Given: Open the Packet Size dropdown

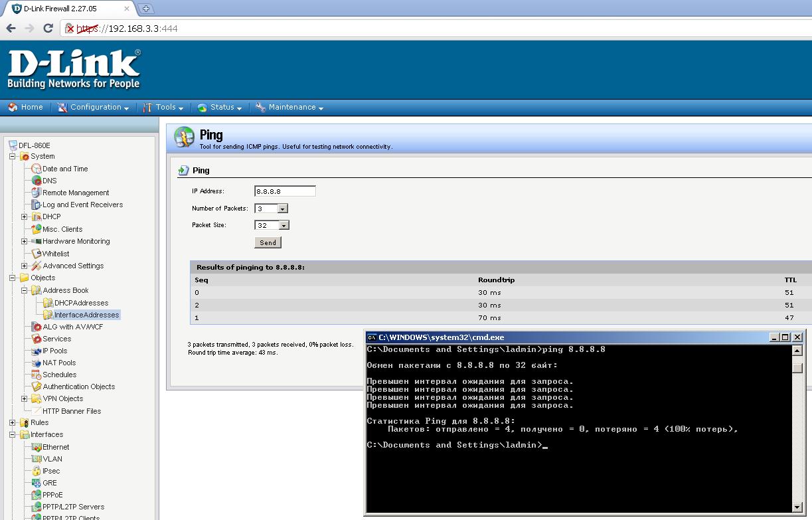Looking at the screenshot, I should pos(284,225).
